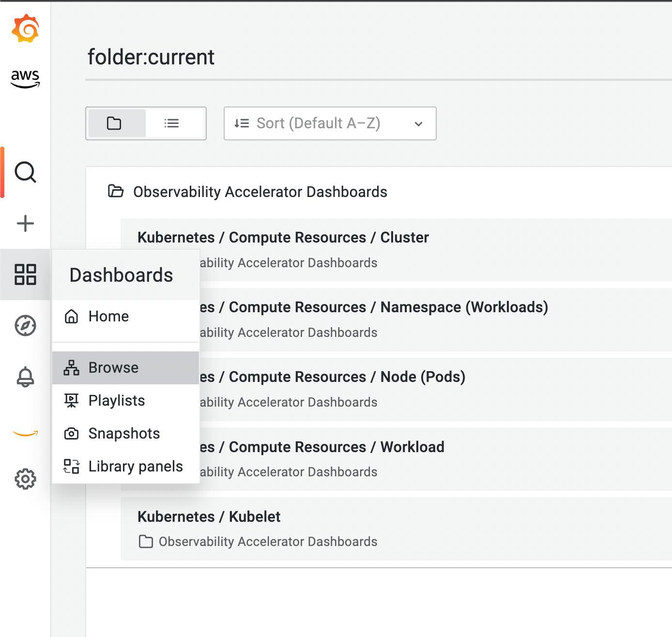672x637 pixels.
Task: Open the Create (plus) menu icon
Action: [x=25, y=223]
